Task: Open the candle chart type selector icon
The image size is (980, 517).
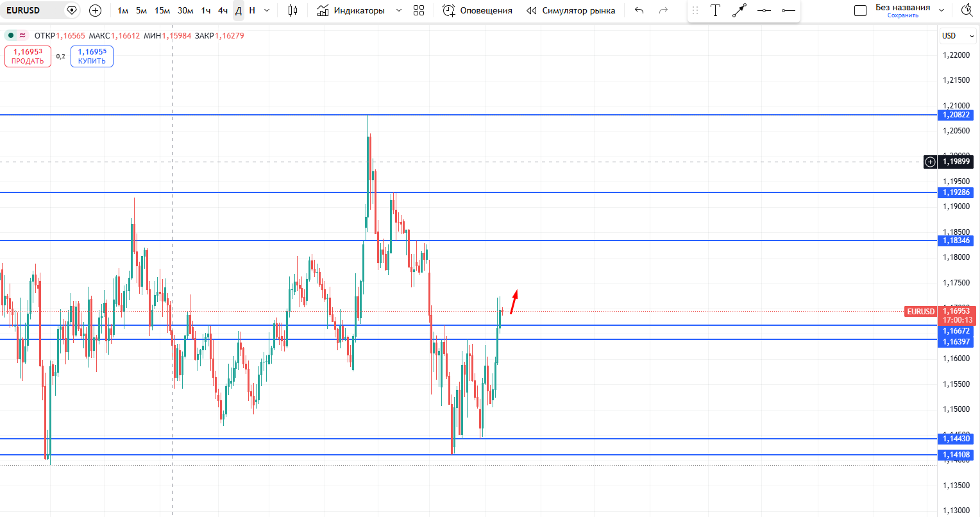Action: pyautogui.click(x=292, y=10)
